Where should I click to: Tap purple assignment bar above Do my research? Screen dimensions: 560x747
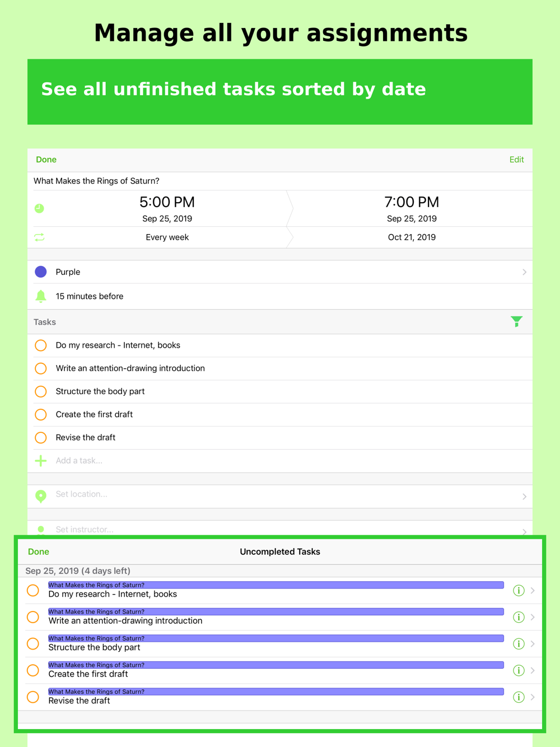pos(276,585)
